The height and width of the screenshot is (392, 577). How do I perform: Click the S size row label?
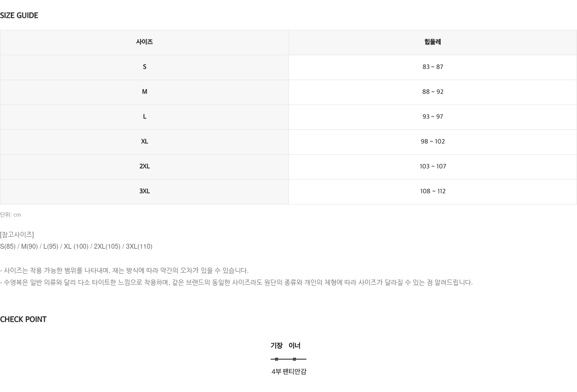click(x=145, y=67)
